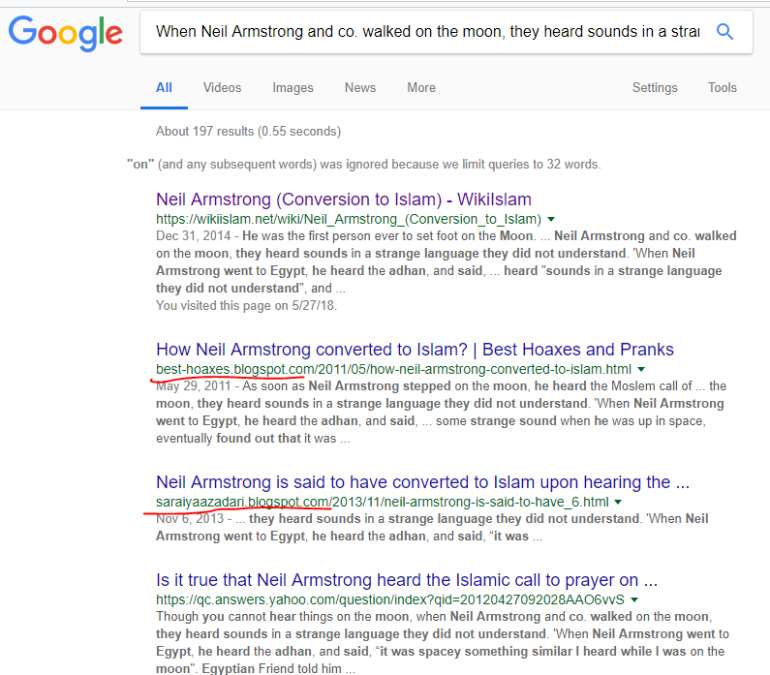Expand the dropdown arrow beside the saraiyaazadari.blogspot.com URL
The height and width of the screenshot is (675, 770).
pyautogui.click(x=618, y=502)
